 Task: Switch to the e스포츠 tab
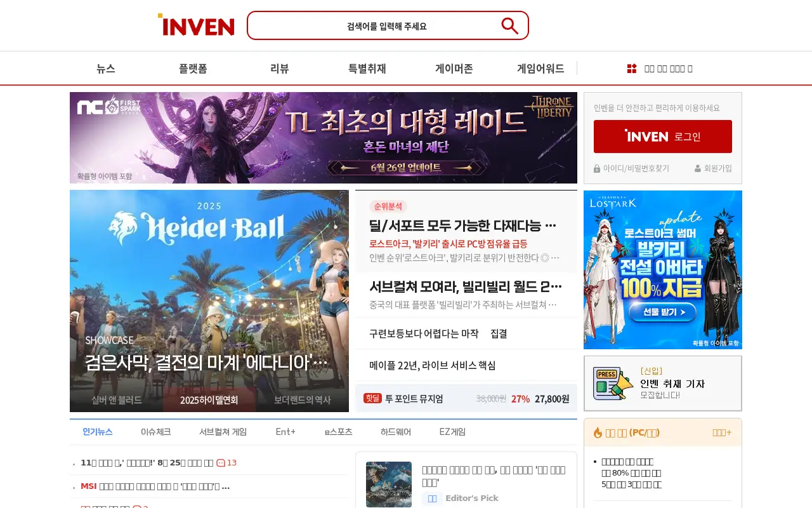point(339,432)
